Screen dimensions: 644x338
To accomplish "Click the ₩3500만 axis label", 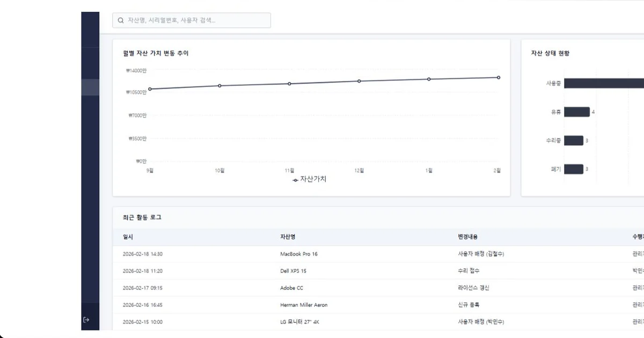I will [x=137, y=138].
